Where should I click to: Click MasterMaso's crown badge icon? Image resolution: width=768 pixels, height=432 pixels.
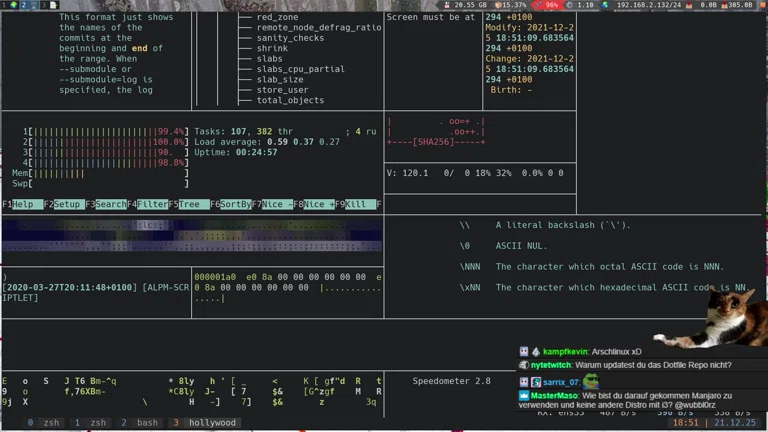point(524,395)
